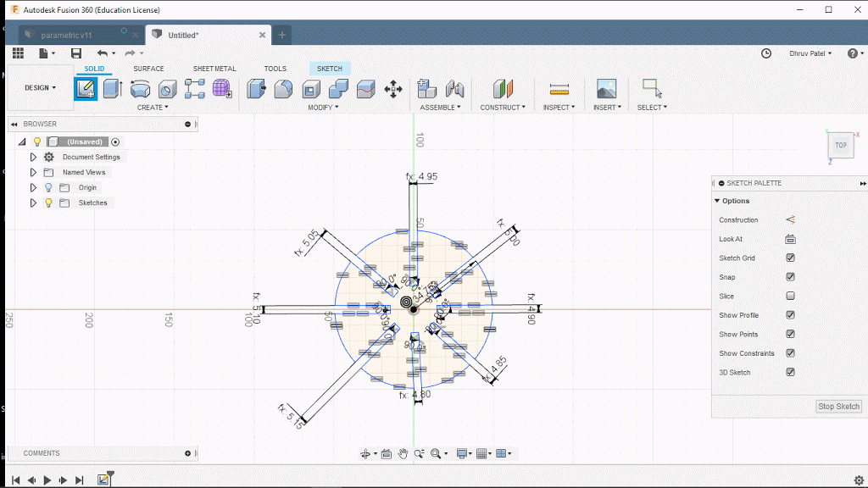The width and height of the screenshot is (868, 488).
Task: Enable the Slice checkbox
Action: coord(791,296)
